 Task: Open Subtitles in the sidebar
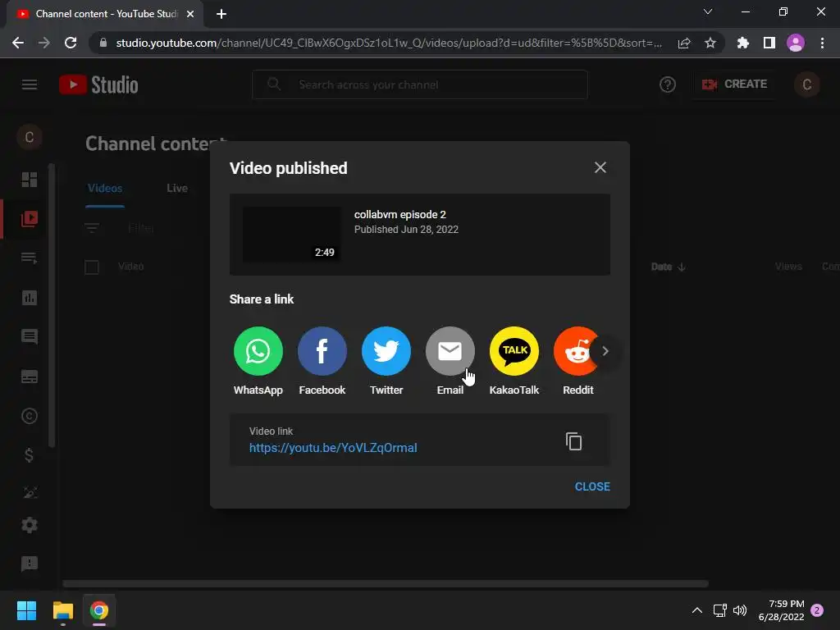pos(30,377)
